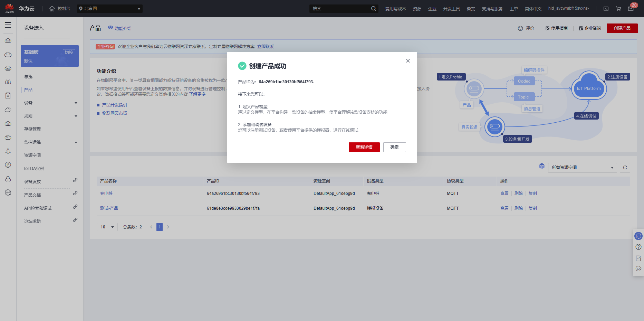The image size is (644, 321).
Task: Open the 测试-产品 product name link
Action: tap(109, 208)
